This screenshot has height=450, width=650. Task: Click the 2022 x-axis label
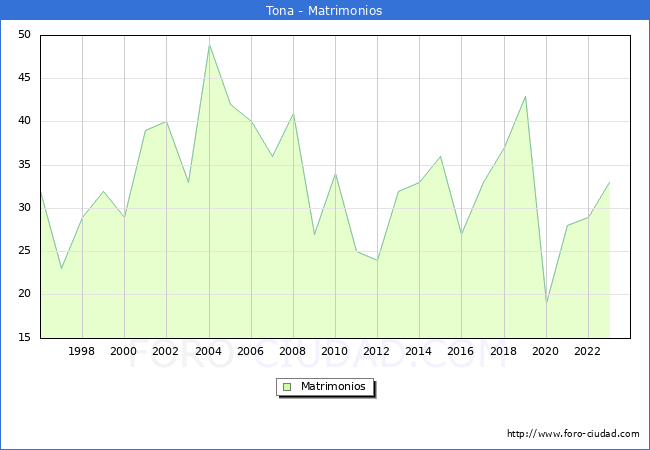588,352
